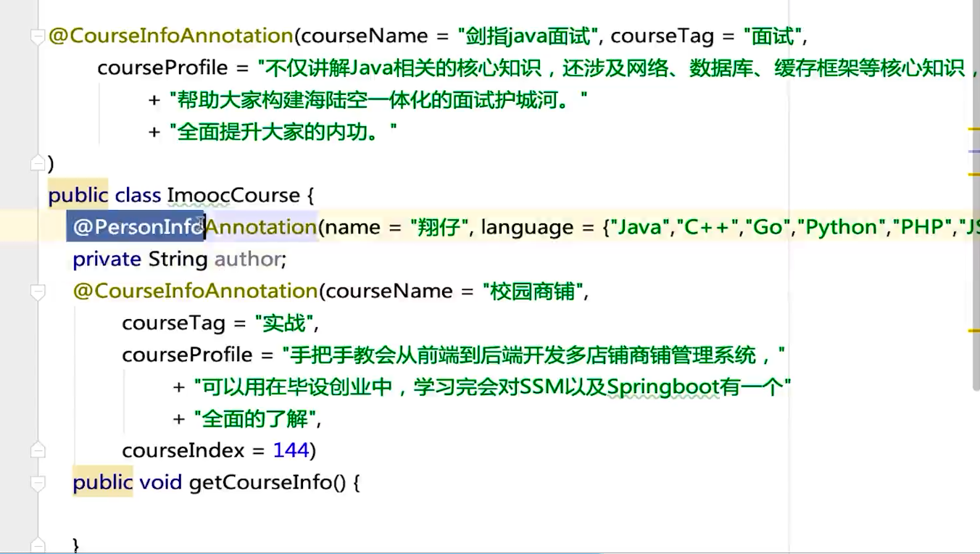Click the second yellow warning stripe on the scrollbar
Screen dimensions: 980x554
[975, 172]
